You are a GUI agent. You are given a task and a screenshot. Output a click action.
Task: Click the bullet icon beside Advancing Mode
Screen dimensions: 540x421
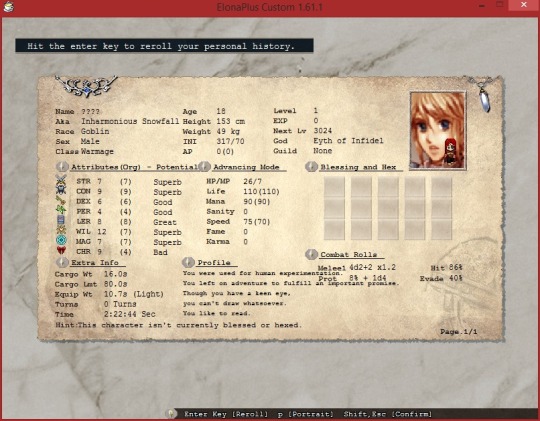(204, 167)
